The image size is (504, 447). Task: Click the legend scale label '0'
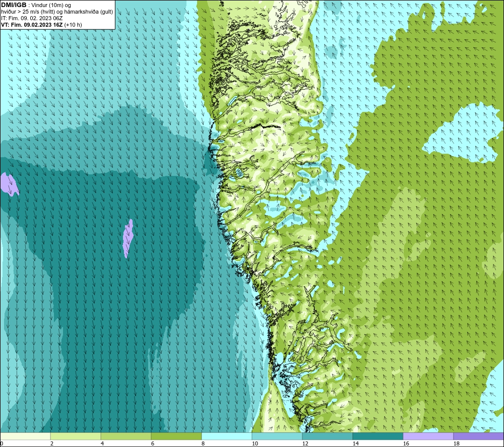pyautogui.click(x=2, y=444)
